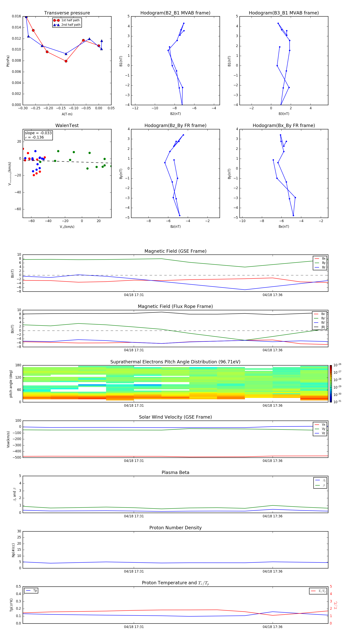Click '04/18 17:31' tick under GSE magnetic field
351x644 pixels.
click(134, 295)
